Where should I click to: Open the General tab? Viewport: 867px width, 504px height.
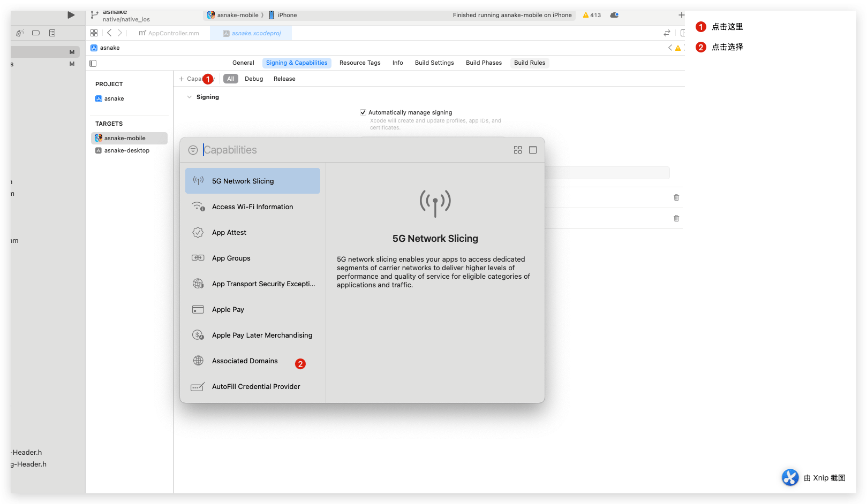point(243,63)
